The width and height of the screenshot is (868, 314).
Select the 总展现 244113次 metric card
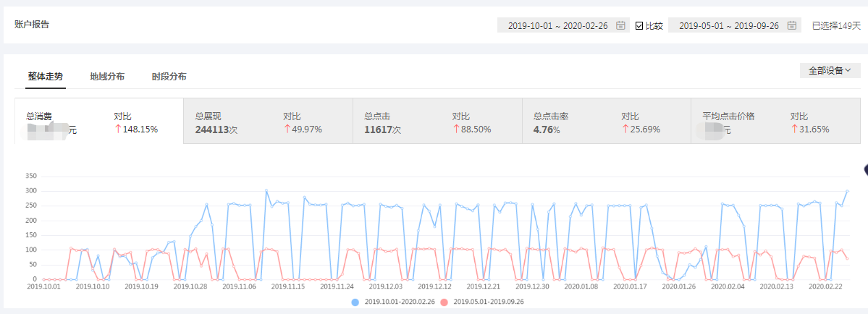[267, 123]
